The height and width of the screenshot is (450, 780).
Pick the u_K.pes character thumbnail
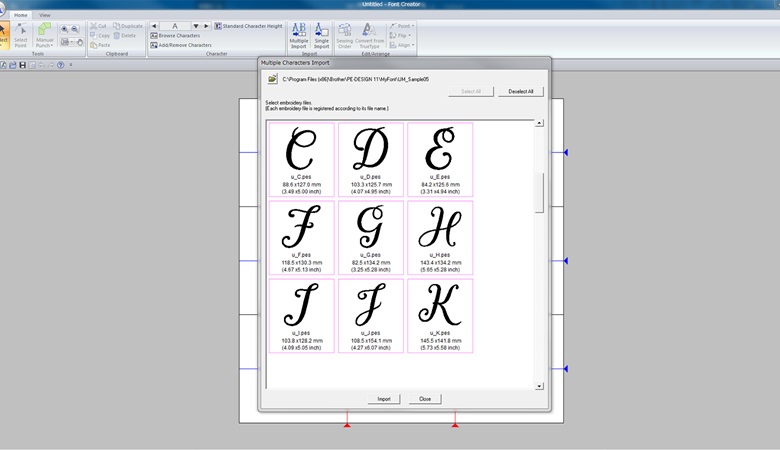tap(440, 316)
